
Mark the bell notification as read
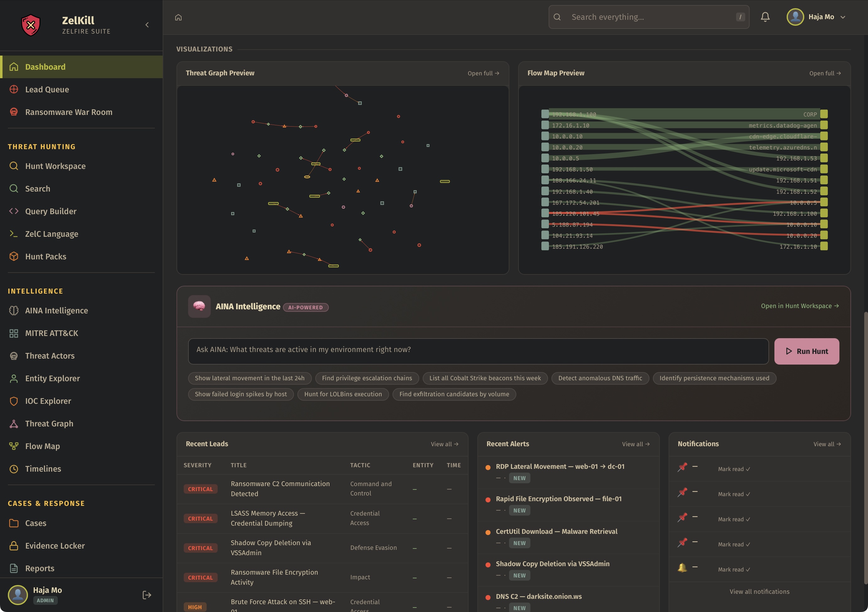pyautogui.click(x=733, y=569)
